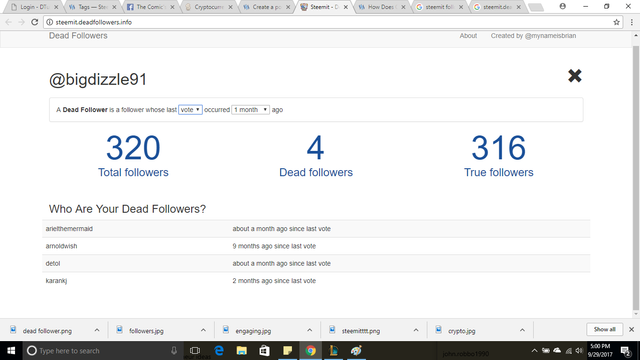The width and height of the screenshot is (640, 360).
Task: Switch to the steemit followers Google tab
Action: click(x=440, y=7)
